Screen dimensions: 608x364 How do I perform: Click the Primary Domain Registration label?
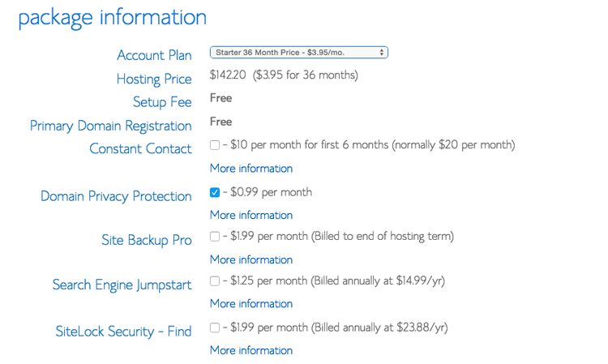(111, 126)
